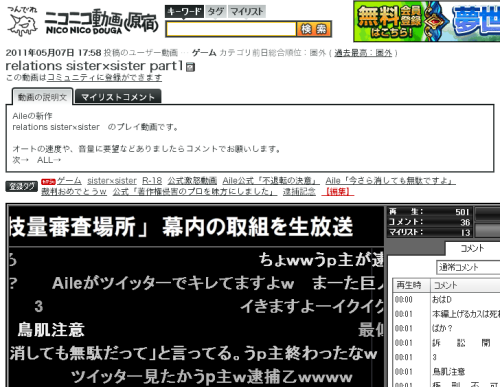Open the 逮捕記念 tag link

click(x=299, y=192)
